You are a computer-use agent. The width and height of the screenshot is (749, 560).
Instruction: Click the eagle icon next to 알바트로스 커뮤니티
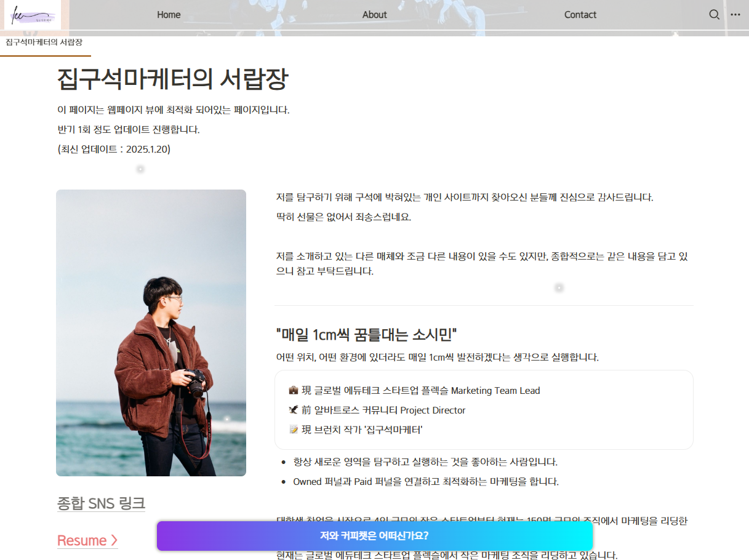pyautogui.click(x=293, y=410)
